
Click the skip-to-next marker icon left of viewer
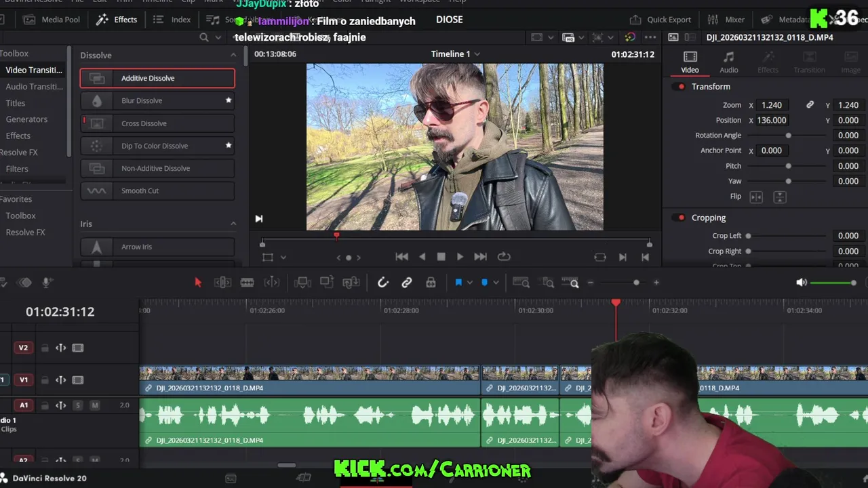pyautogui.click(x=258, y=218)
